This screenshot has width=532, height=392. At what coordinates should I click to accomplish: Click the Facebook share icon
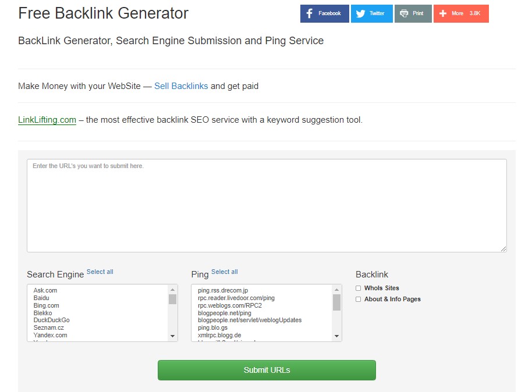[310, 13]
